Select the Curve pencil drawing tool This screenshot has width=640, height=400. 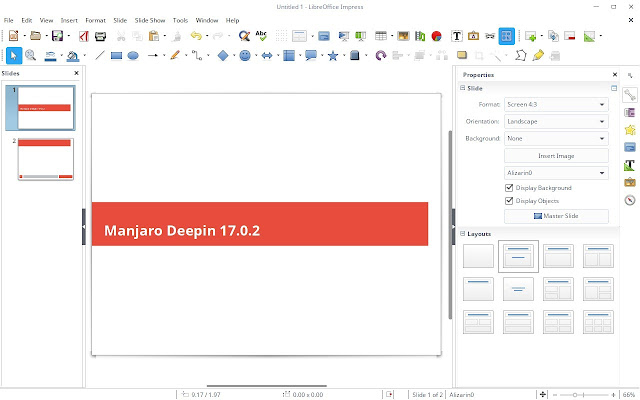click(x=175, y=55)
